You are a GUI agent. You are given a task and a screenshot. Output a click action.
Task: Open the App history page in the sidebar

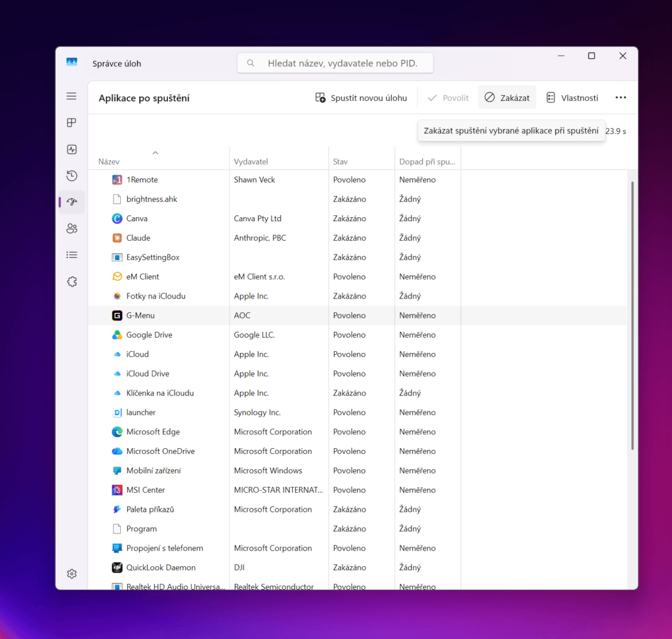(72, 176)
